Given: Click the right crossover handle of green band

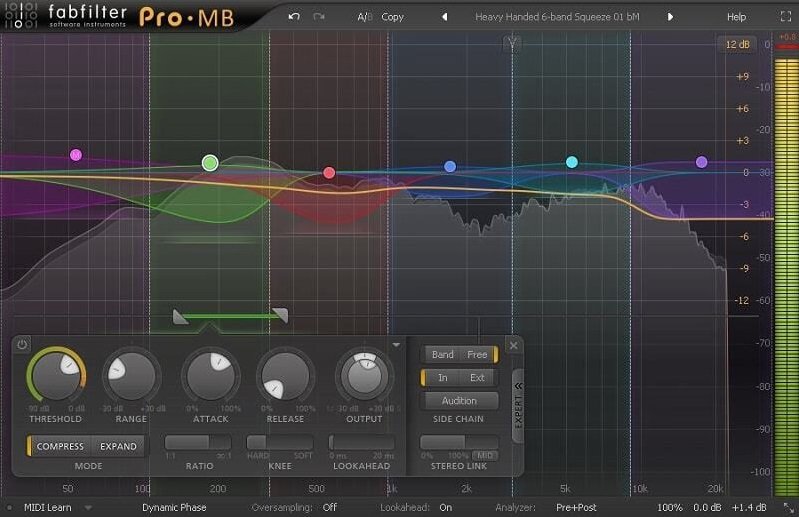Looking at the screenshot, I should (x=280, y=315).
